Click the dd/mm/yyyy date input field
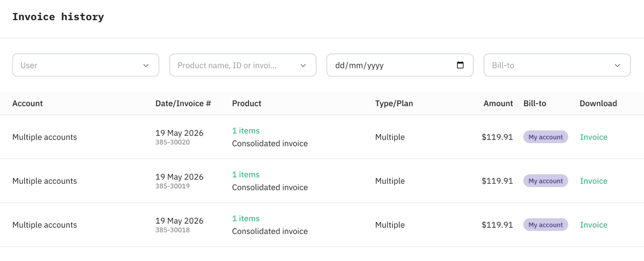The image size is (644, 261). (x=400, y=65)
